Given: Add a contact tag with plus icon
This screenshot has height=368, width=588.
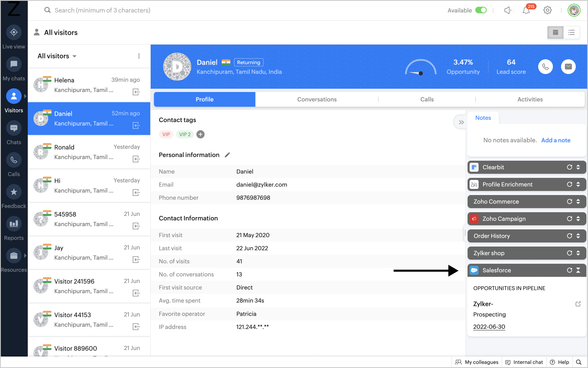Looking at the screenshot, I should (x=200, y=135).
